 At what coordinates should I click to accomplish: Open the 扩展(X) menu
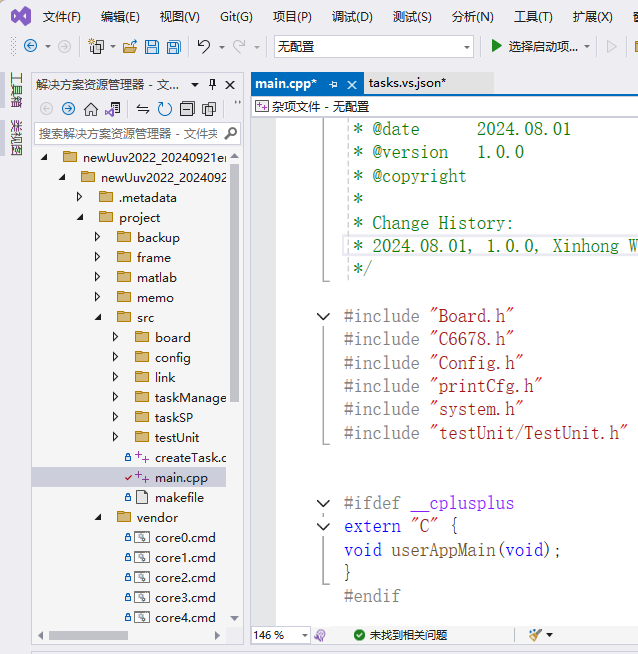pyautogui.click(x=593, y=17)
